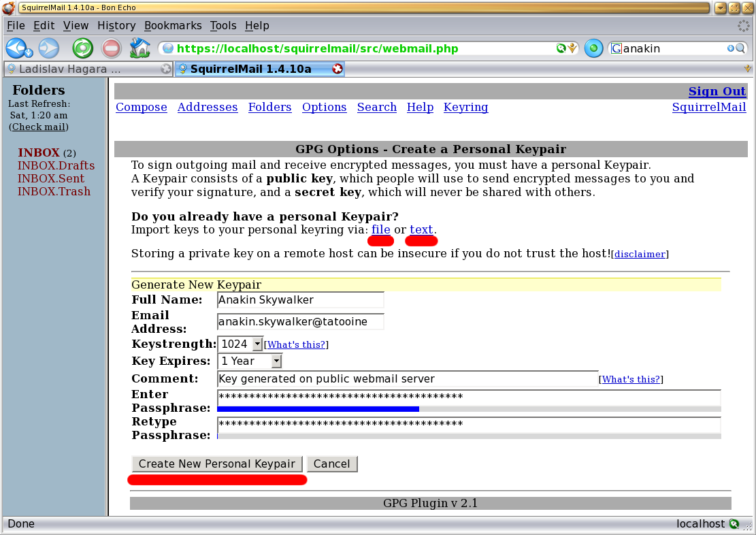Go forward with the Forward arrow icon
The width and height of the screenshot is (756, 535).
49,48
